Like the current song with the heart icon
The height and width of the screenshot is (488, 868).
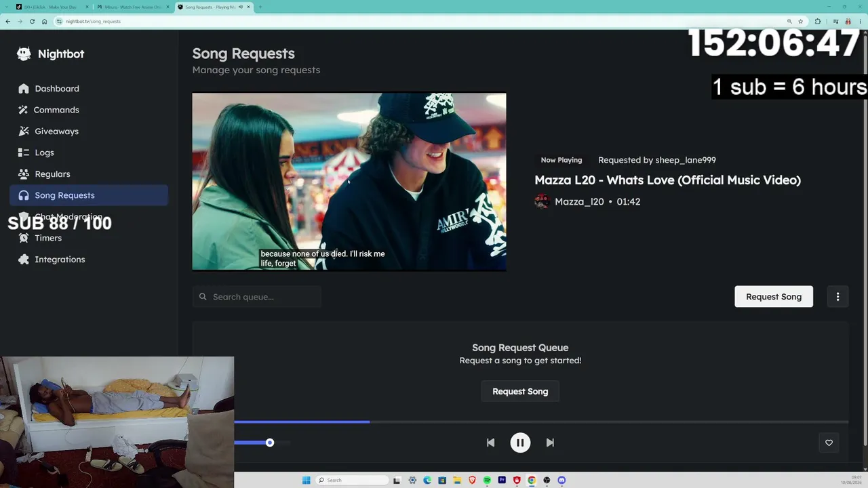[829, 443]
